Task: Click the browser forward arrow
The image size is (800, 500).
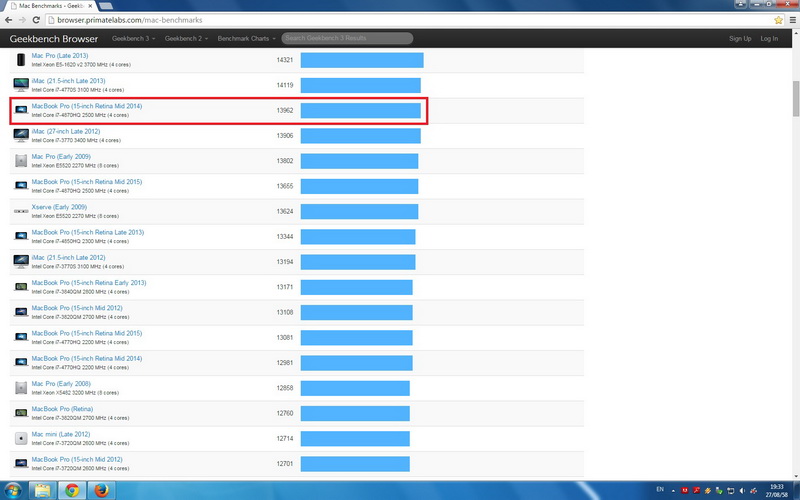Action: (x=22, y=20)
